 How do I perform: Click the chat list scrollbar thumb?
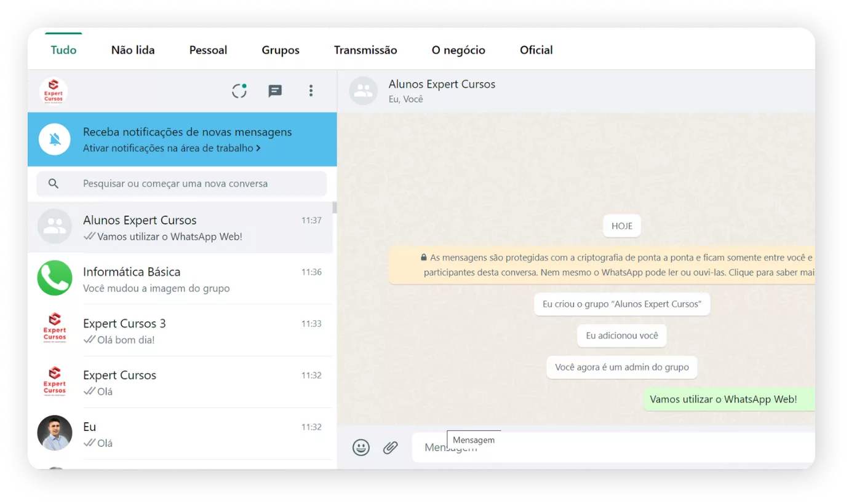(x=335, y=208)
